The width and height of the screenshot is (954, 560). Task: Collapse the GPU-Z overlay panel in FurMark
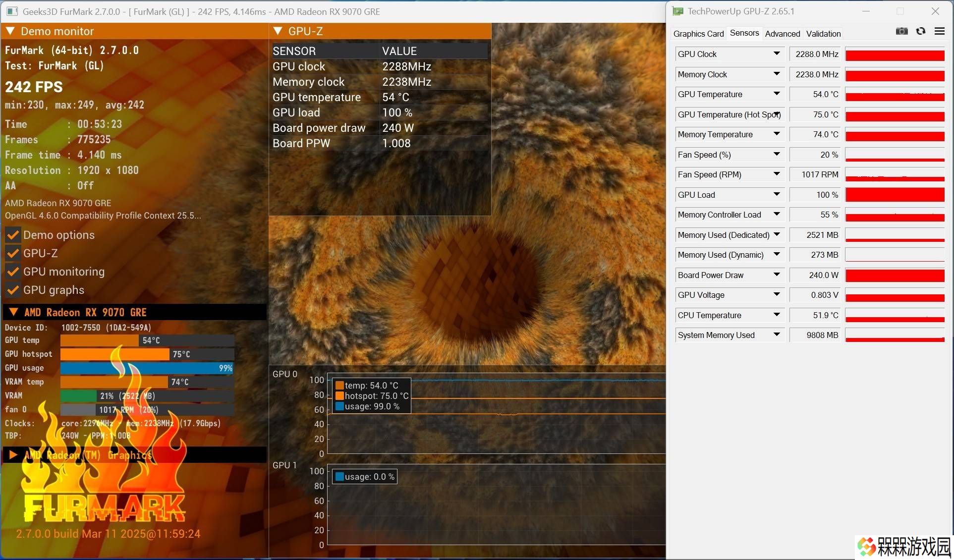(x=278, y=31)
